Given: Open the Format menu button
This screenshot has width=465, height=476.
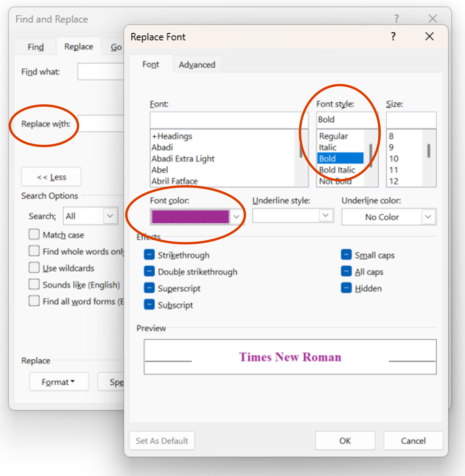Looking at the screenshot, I should tap(58, 382).
